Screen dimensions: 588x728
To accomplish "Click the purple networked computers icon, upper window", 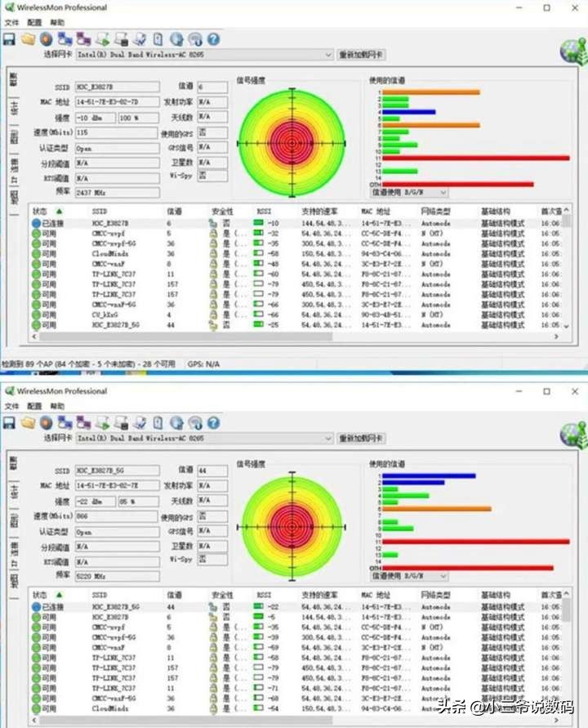I will [83, 39].
